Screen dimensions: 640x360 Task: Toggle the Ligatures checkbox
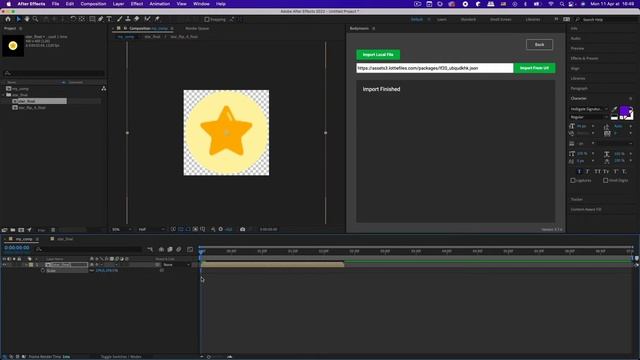pos(573,180)
